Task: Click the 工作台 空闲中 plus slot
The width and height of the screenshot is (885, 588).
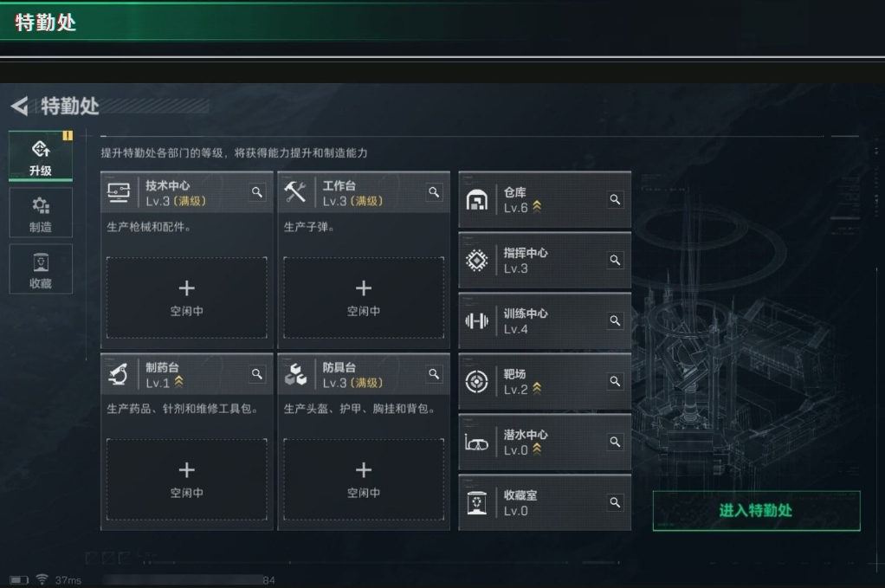Action: pos(363,297)
